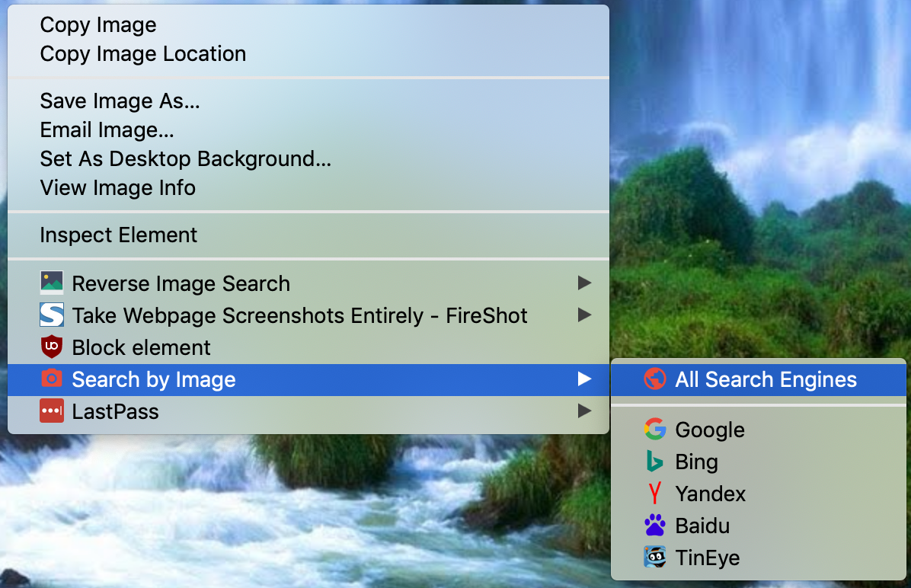Pick View Image Info menu entry
Screen dimensions: 911x588
click(x=117, y=188)
